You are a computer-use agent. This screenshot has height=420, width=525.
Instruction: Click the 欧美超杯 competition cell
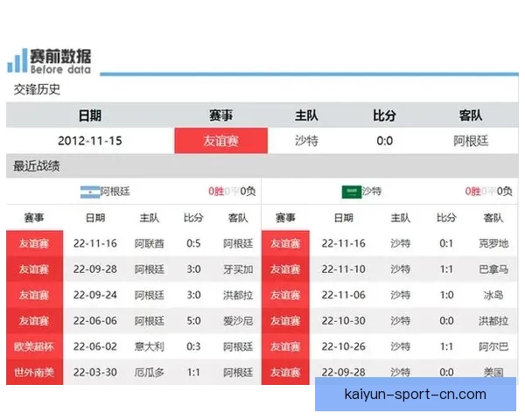(34, 346)
